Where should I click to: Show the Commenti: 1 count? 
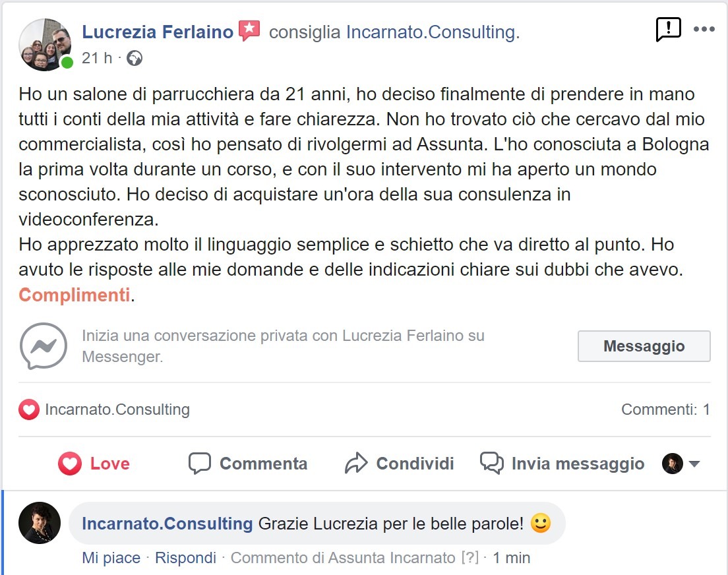click(x=665, y=409)
